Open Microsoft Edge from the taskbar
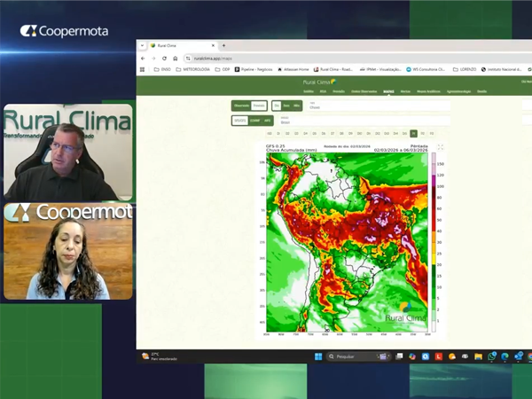 pyautogui.click(x=505, y=356)
